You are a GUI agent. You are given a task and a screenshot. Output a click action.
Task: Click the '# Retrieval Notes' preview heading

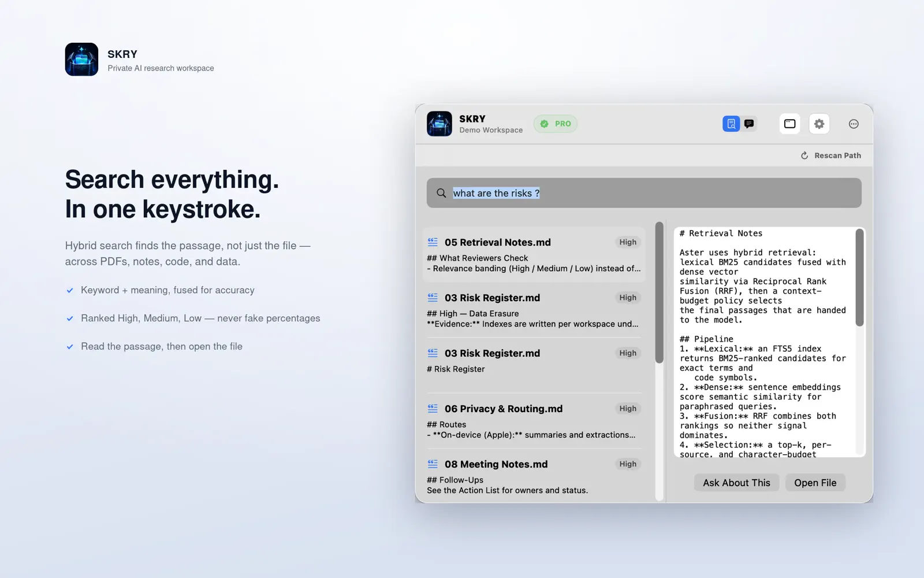coord(721,234)
